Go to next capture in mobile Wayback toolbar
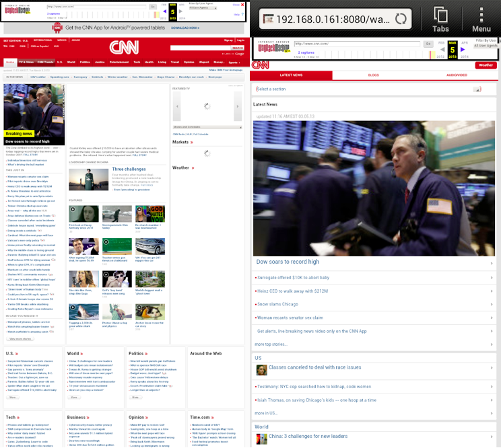Image resolution: width=501 pixels, height=448 pixels. [463, 50]
